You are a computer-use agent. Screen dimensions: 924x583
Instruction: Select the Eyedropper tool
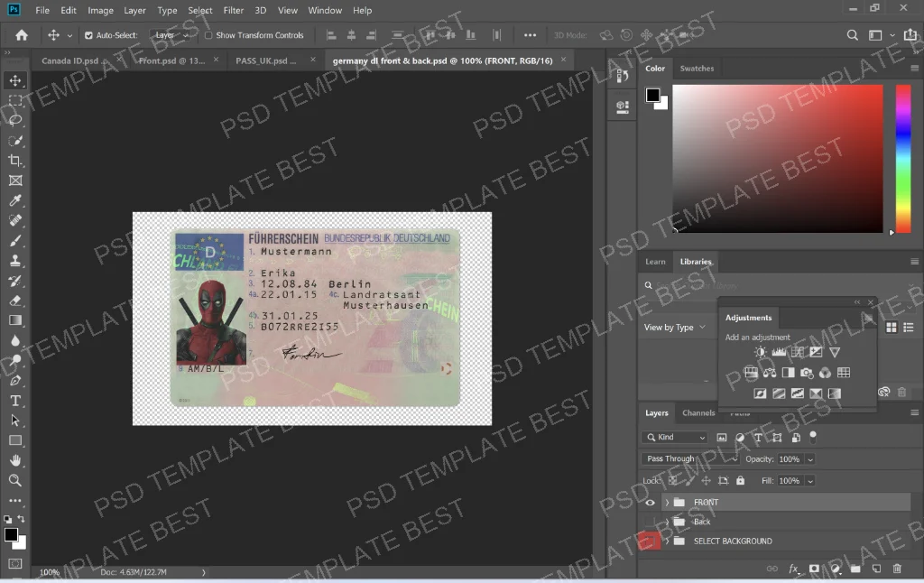click(x=15, y=200)
